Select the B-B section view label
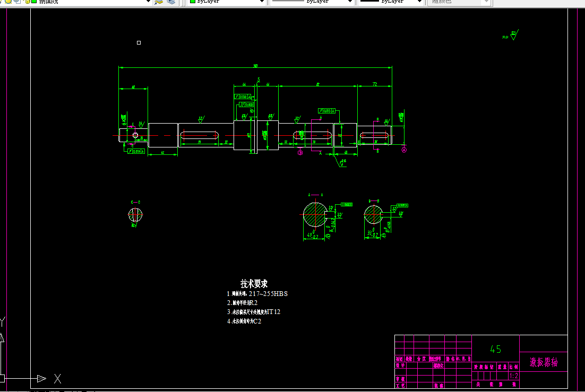Screen dimensions: 585x392 (374, 201)
